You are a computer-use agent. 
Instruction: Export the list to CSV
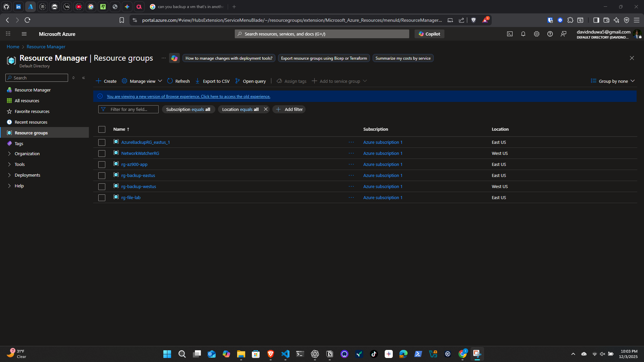coord(212,81)
